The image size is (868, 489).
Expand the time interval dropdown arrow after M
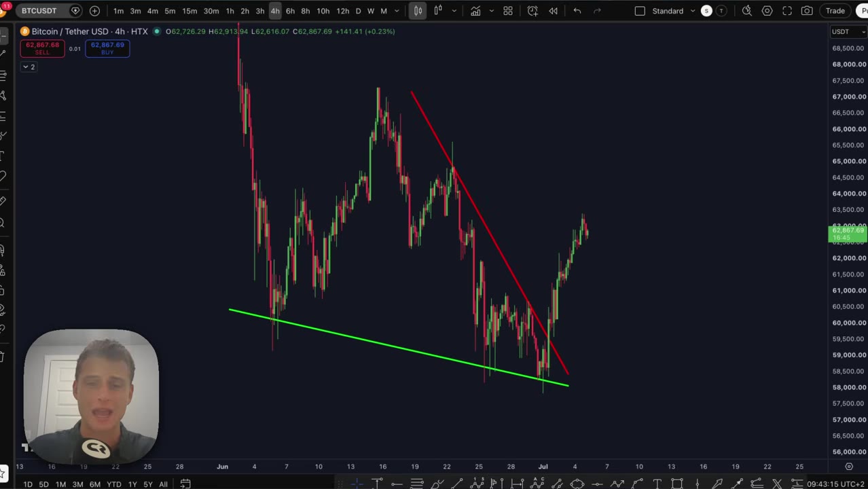point(397,11)
